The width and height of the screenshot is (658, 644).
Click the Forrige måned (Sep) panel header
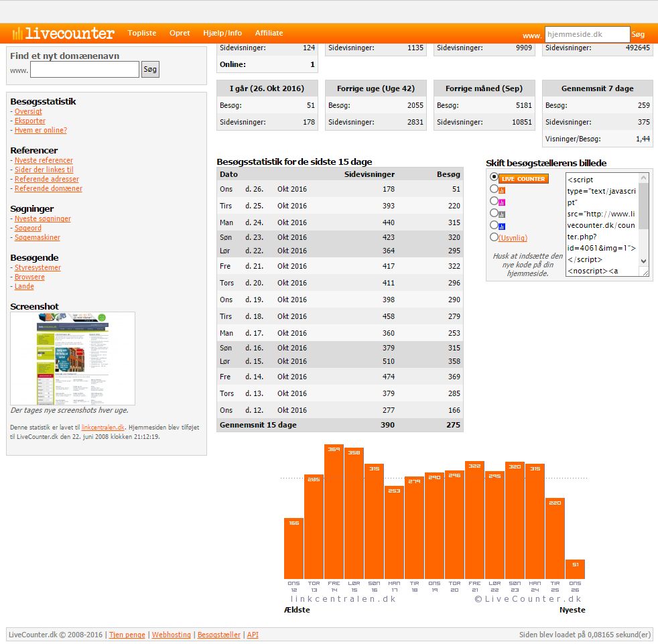(484, 88)
